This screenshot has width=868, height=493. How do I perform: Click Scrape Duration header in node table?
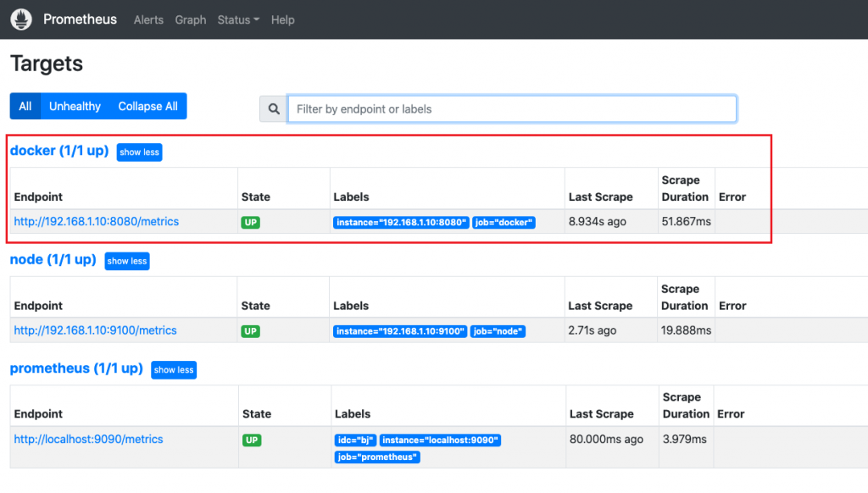[684, 297]
